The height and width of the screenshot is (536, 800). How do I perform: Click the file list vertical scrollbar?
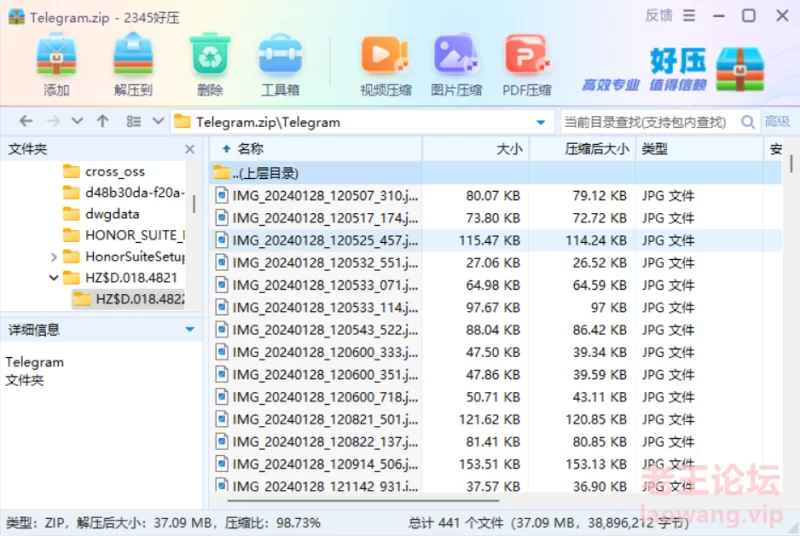pos(791,164)
